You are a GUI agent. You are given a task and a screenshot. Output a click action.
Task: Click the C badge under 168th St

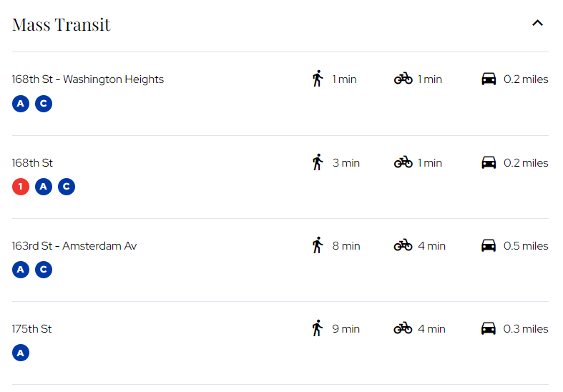pyautogui.click(x=67, y=187)
